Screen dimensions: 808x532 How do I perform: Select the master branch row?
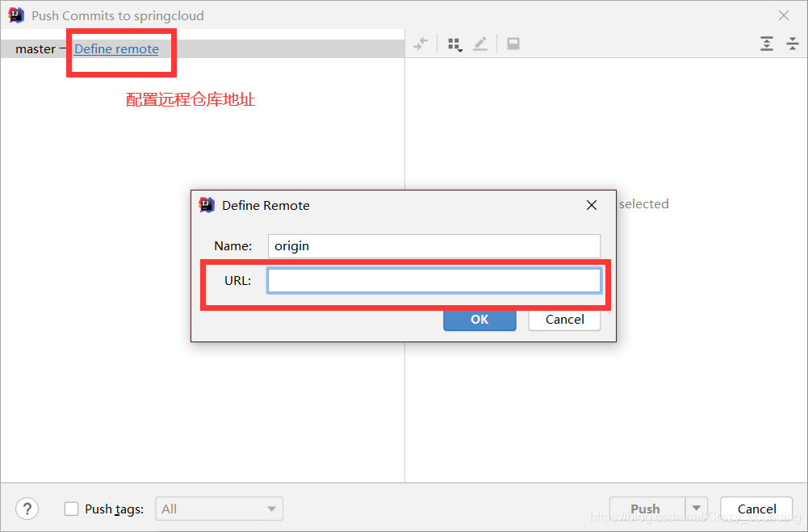point(203,49)
